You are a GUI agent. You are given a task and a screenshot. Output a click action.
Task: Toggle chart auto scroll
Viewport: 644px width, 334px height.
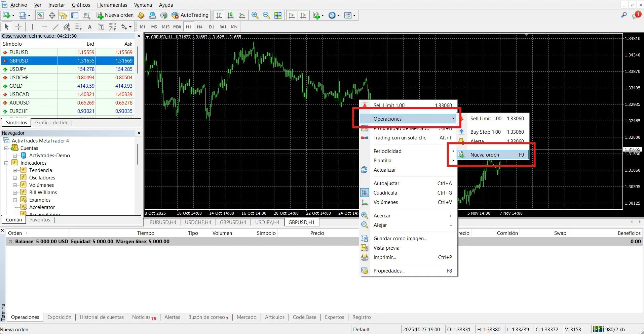point(292,15)
